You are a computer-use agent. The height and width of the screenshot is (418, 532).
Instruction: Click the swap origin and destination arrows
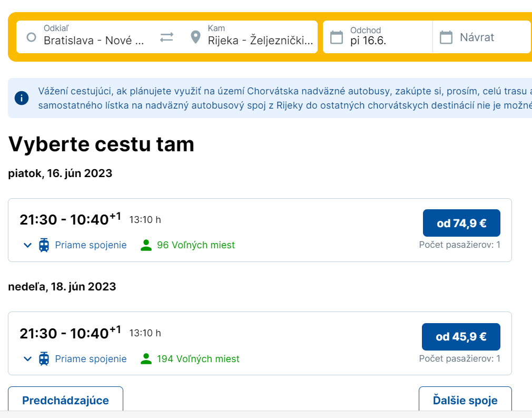pyautogui.click(x=166, y=37)
